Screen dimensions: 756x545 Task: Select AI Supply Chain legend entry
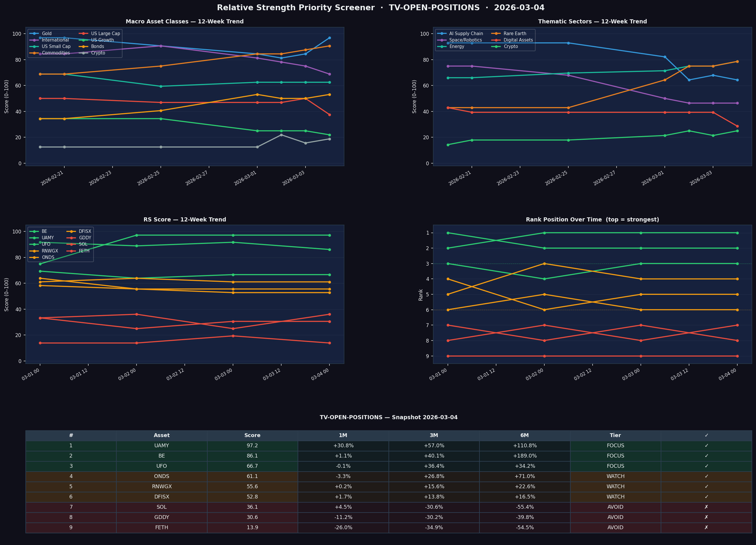pos(466,34)
